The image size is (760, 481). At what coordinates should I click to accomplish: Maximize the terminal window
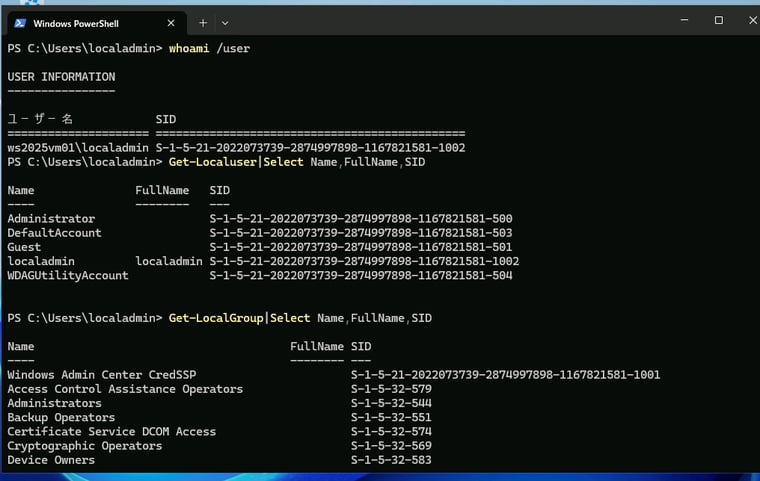(718, 20)
